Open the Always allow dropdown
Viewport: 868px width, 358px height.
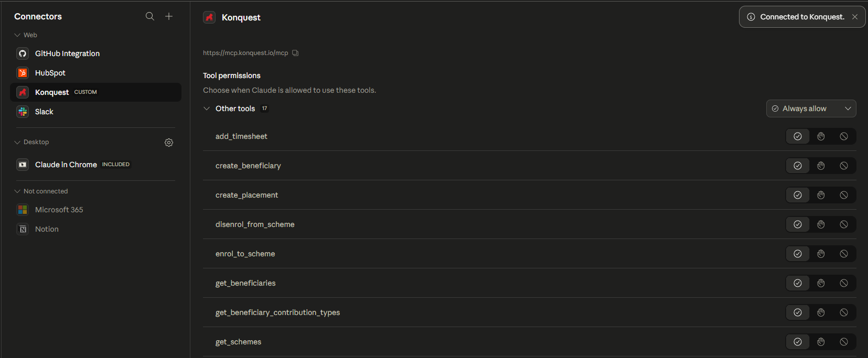(x=811, y=109)
